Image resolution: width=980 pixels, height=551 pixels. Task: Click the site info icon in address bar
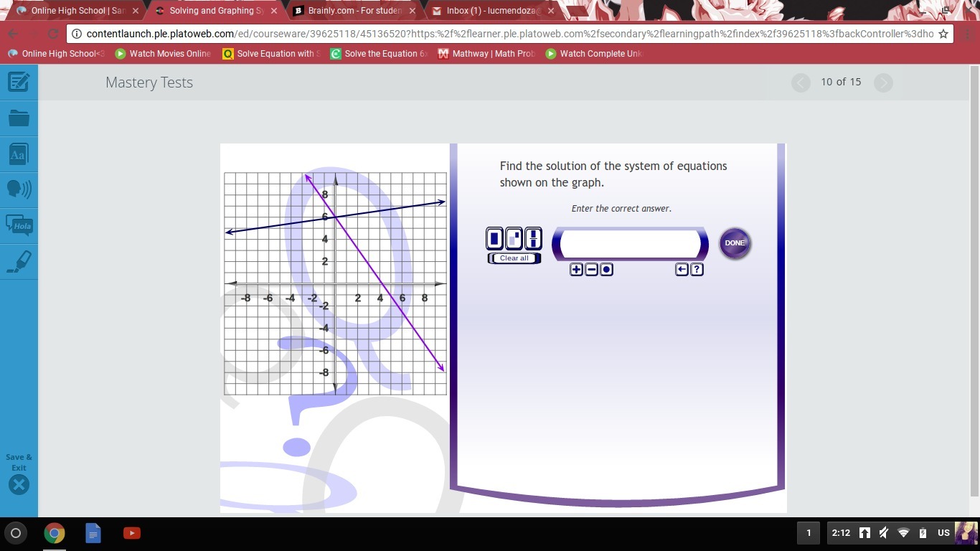click(x=77, y=34)
